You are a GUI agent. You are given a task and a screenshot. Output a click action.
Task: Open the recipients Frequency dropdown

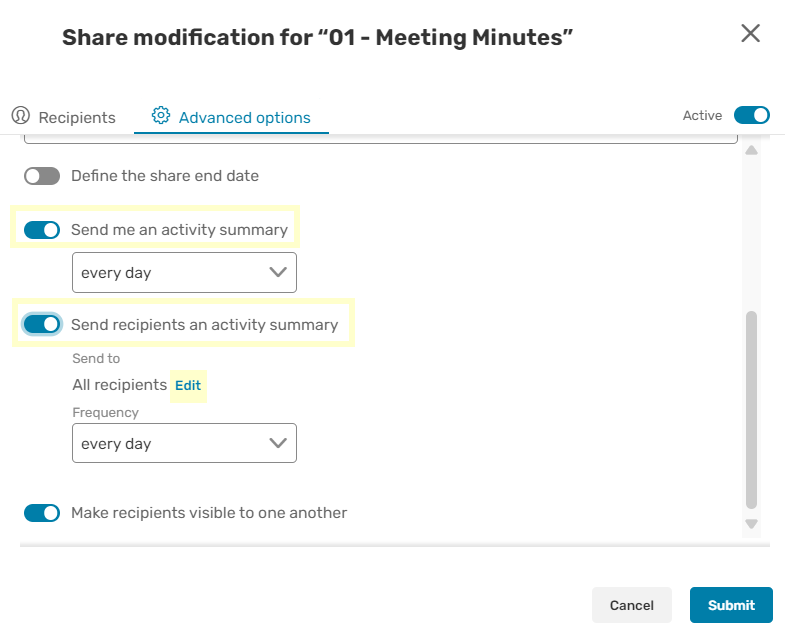pyautogui.click(x=184, y=443)
